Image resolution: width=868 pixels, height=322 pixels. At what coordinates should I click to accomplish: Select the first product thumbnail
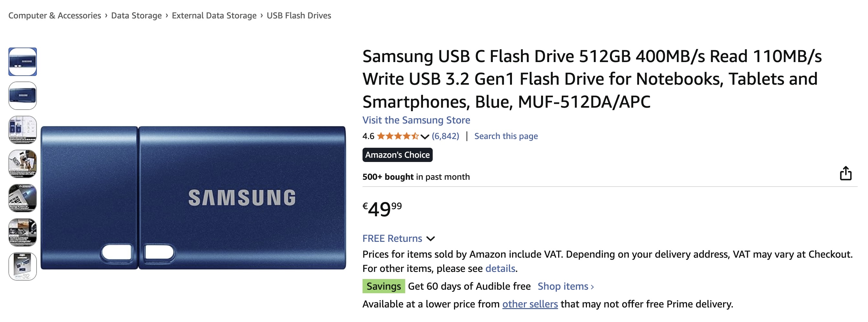click(23, 62)
